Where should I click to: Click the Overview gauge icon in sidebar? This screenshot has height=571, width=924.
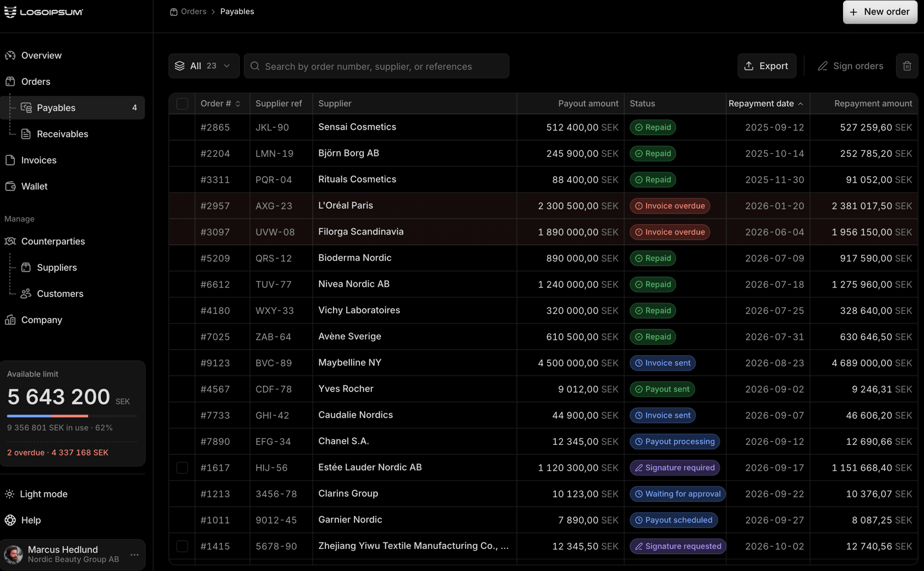pos(10,56)
